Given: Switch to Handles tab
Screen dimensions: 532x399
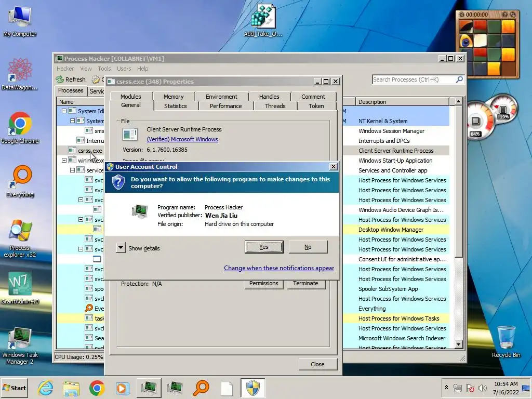Looking at the screenshot, I should [269, 97].
